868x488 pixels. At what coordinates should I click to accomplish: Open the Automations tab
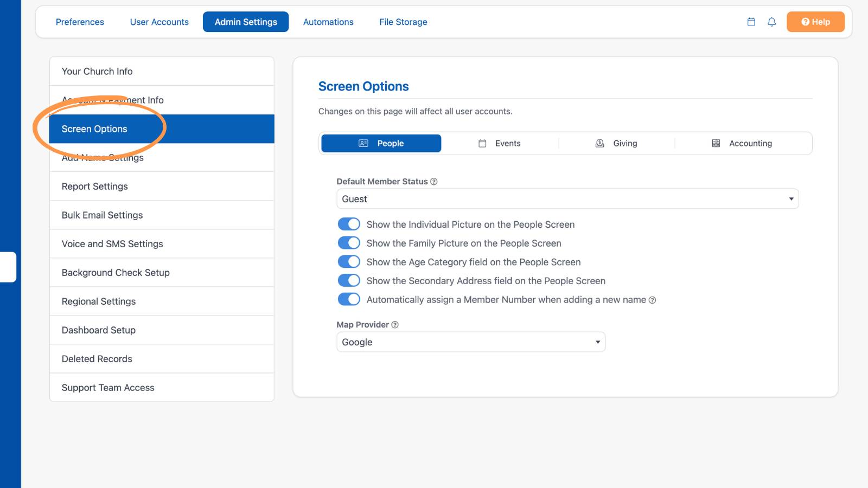pyautogui.click(x=328, y=22)
